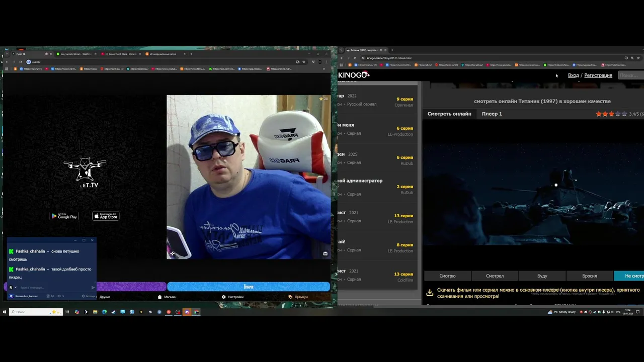Click stream Leo_Lacoste label in chat footer

pos(26,296)
